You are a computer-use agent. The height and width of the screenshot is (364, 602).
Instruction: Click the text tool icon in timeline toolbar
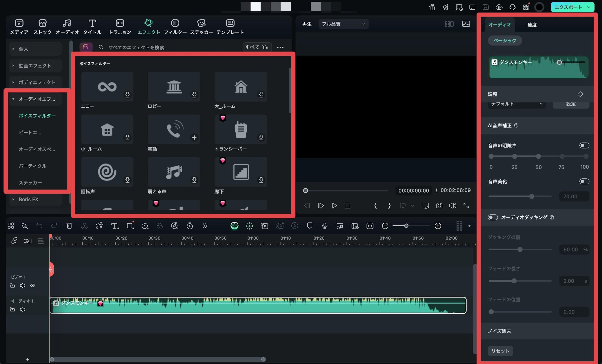point(115,226)
